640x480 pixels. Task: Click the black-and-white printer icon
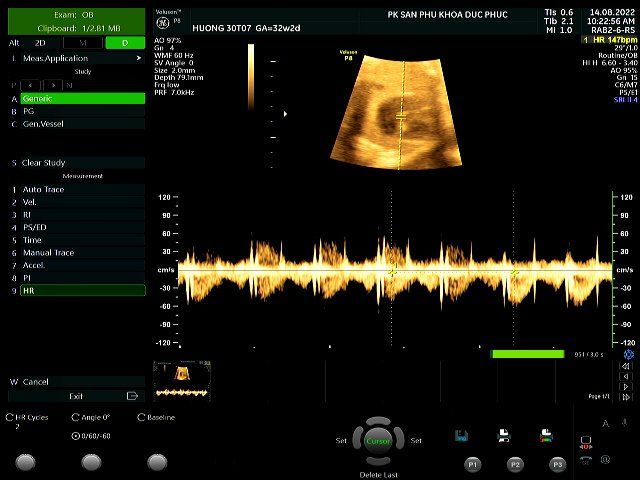click(x=504, y=436)
